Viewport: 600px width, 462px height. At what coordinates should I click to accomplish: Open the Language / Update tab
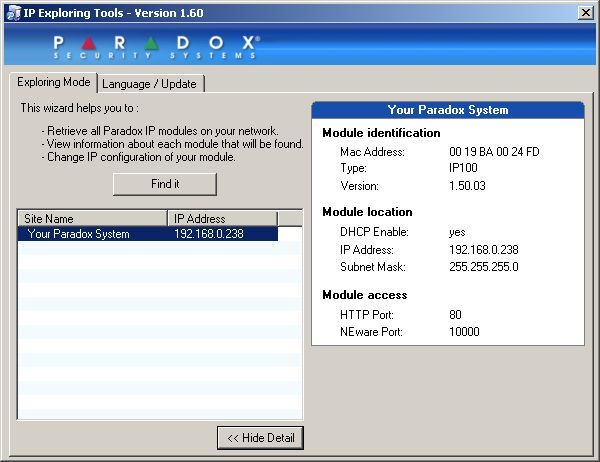coord(150,83)
